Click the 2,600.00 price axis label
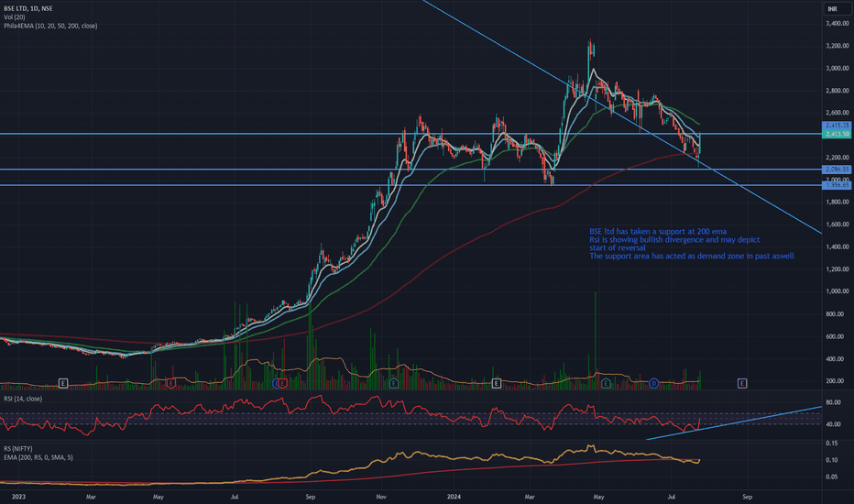This screenshot has width=854, height=504. coord(838,113)
